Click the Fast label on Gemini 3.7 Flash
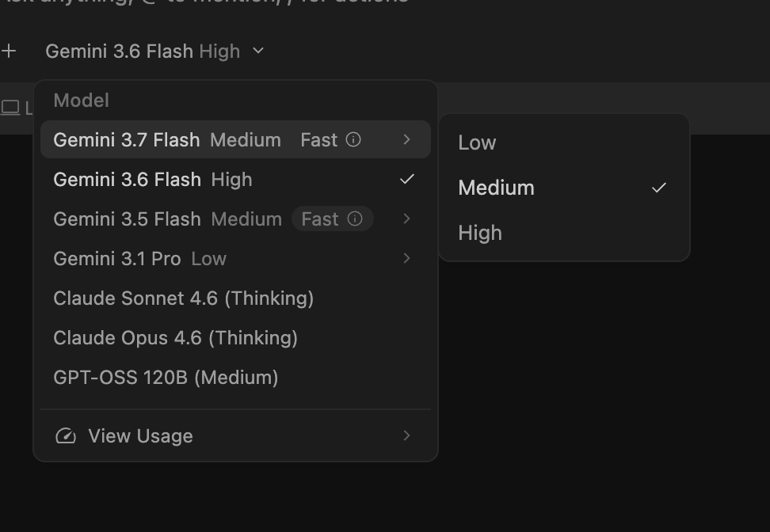The image size is (770, 532). [319, 140]
